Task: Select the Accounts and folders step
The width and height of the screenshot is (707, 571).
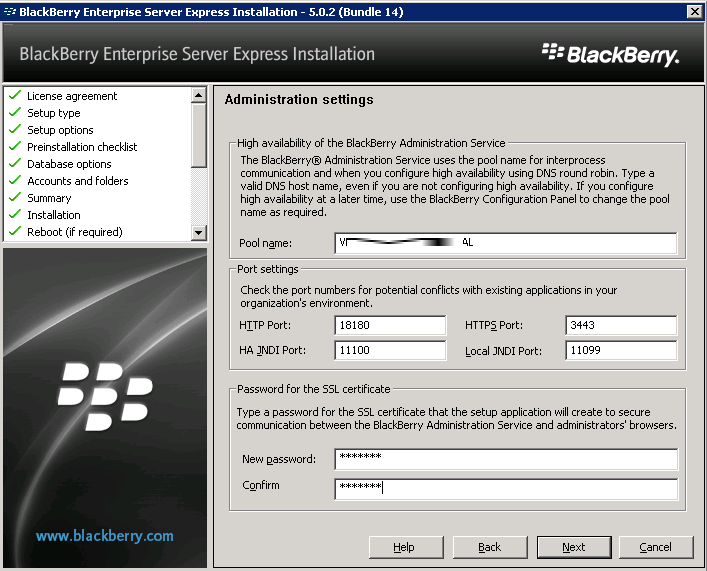Action: tap(78, 181)
